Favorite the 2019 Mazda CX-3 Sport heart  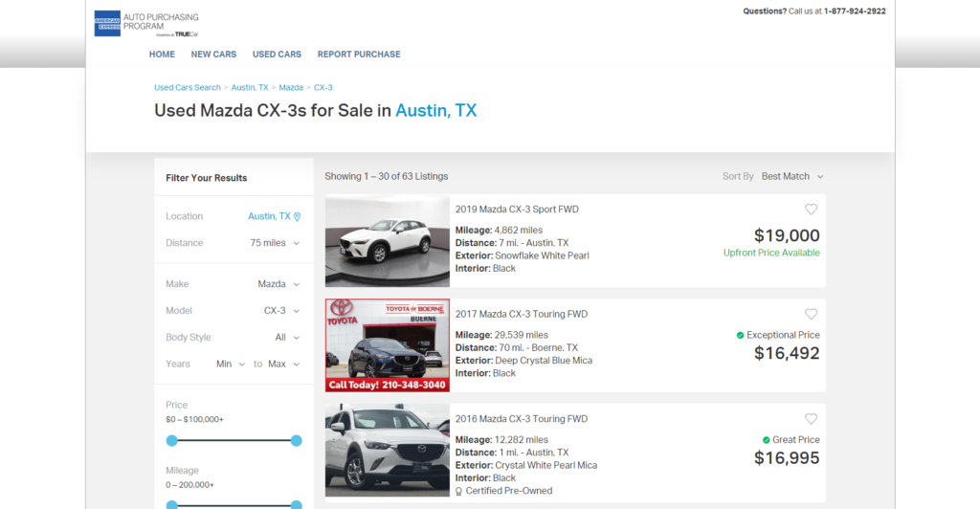pyautogui.click(x=811, y=210)
